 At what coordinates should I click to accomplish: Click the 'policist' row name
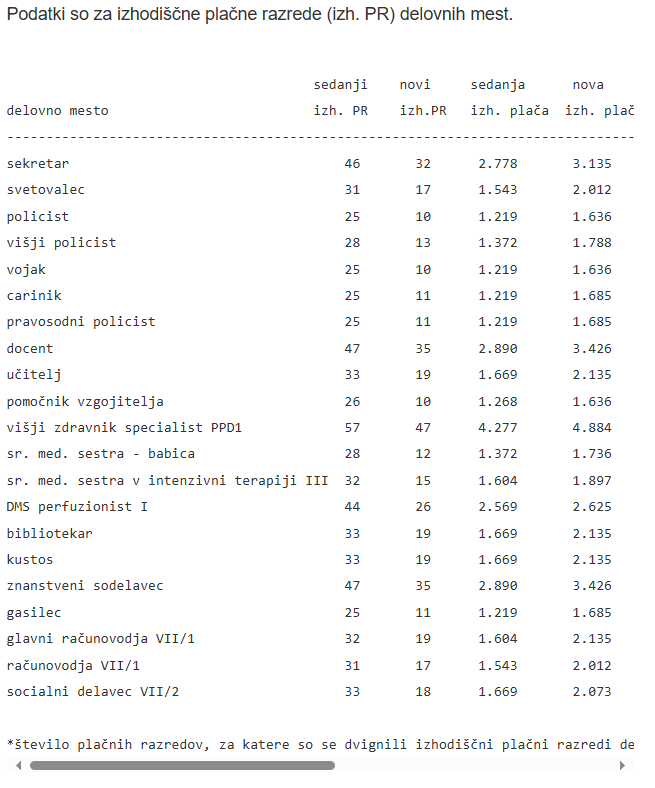click(38, 217)
